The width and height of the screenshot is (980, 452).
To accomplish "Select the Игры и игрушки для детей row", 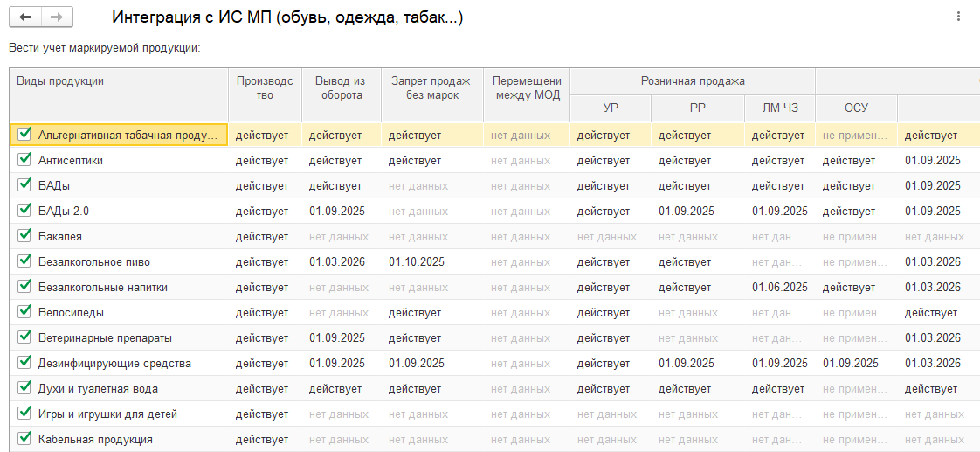I will [107, 414].
